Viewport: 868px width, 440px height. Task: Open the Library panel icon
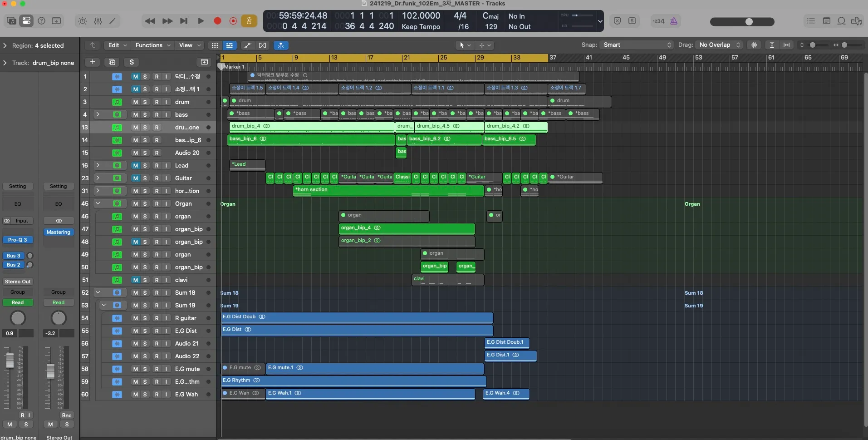tap(11, 21)
